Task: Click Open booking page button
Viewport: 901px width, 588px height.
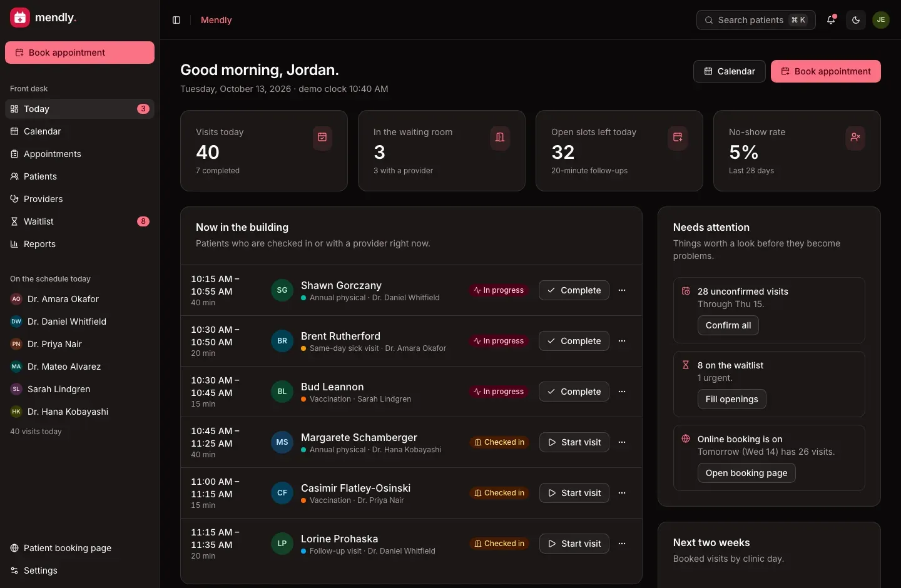Action: click(746, 473)
